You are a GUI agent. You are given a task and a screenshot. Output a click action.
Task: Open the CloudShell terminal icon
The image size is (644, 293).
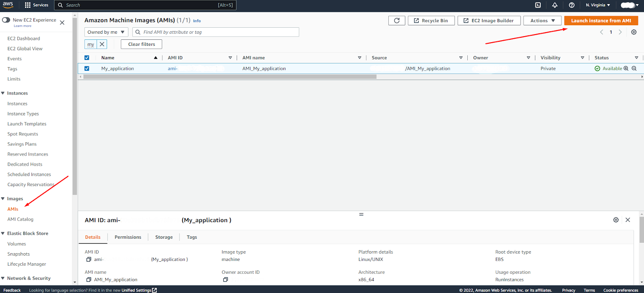[538, 5]
